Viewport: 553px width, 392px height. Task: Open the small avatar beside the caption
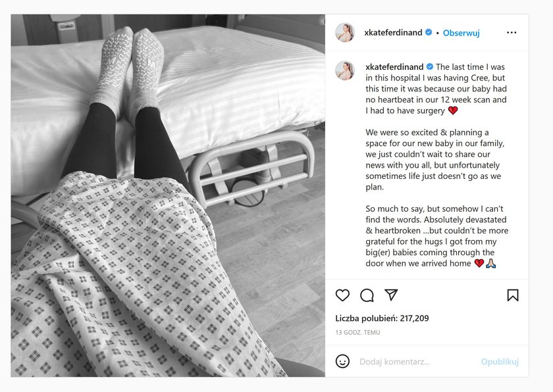point(344,70)
